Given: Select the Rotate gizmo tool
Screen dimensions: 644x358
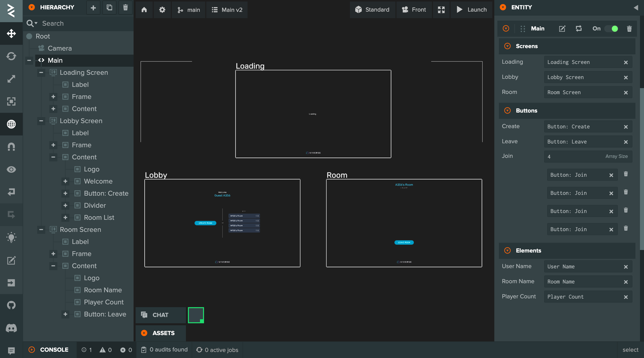Looking at the screenshot, I should pyautogui.click(x=11, y=56).
